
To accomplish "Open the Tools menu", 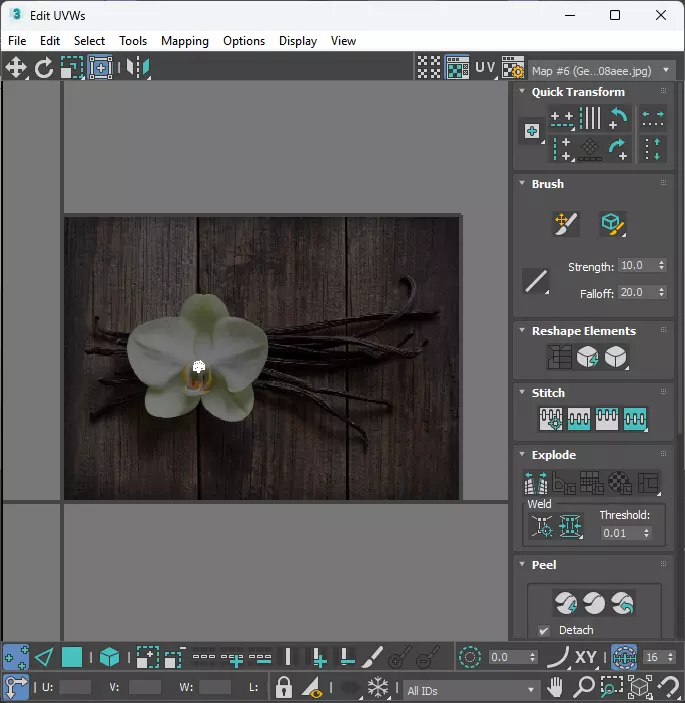I will pos(133,41).
